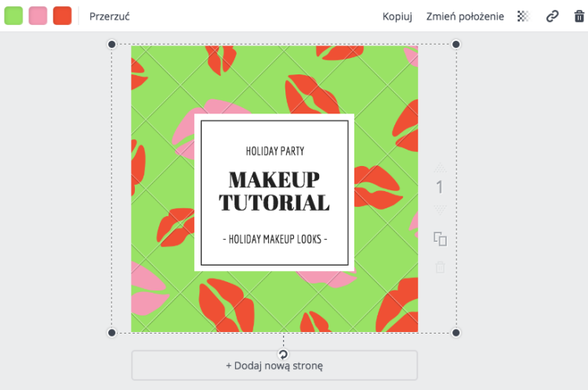Click the rotate handle below the design
Viewport: 588px width, 390px height.
[x=283, y=354]
